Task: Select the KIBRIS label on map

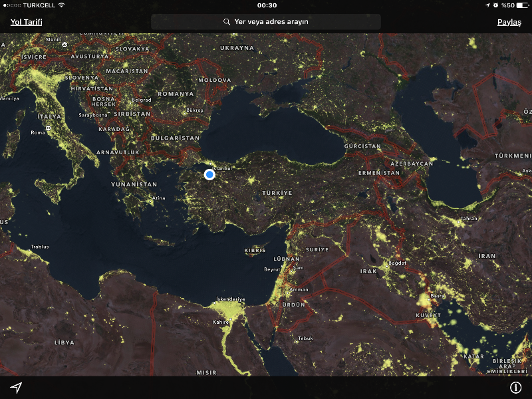Action: click(x=255, y=250)
